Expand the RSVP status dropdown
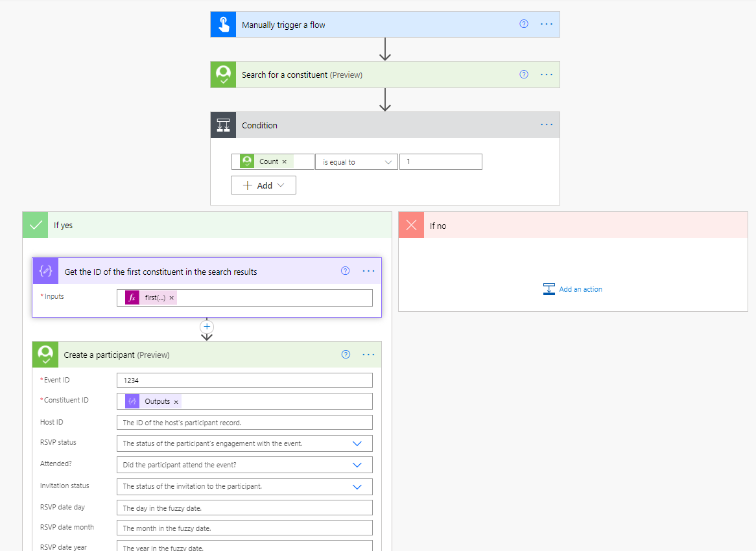 [357, 443]
